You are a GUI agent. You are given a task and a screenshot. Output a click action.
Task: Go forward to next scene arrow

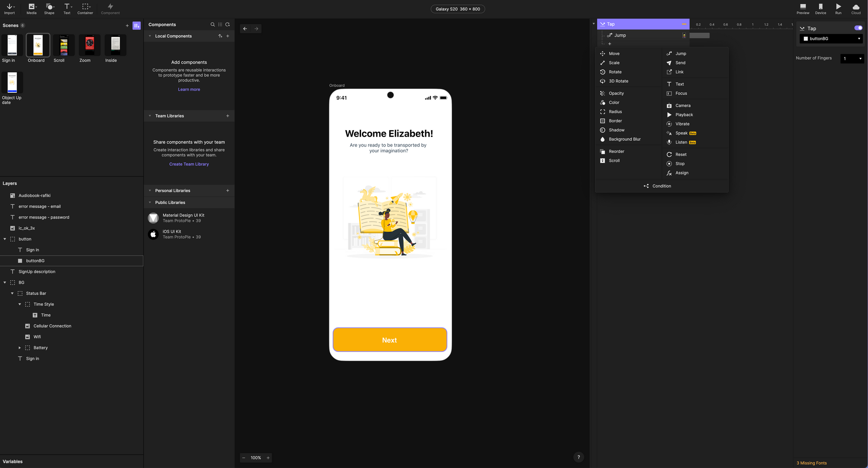pos(256,29)
